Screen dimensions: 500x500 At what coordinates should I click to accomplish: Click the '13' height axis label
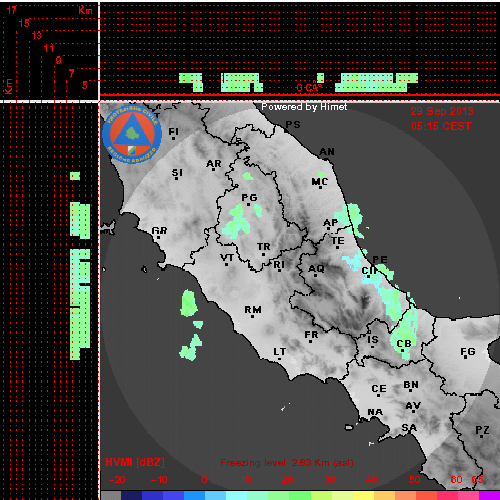tap(37, 35)
